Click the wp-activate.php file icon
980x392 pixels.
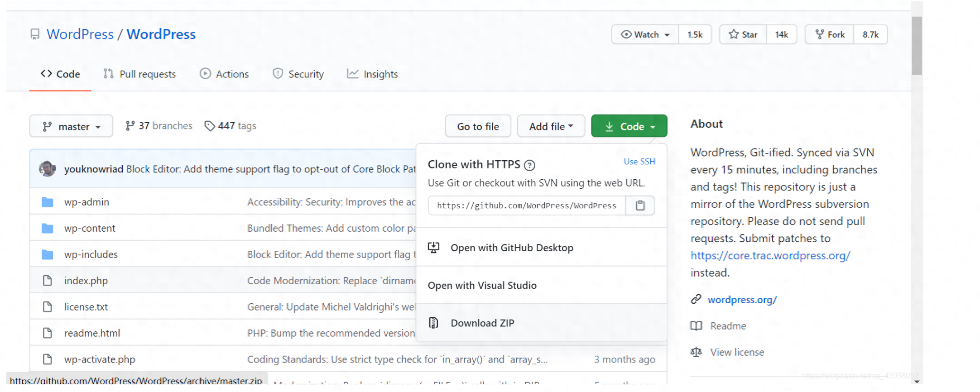click(x=47, y=359)
